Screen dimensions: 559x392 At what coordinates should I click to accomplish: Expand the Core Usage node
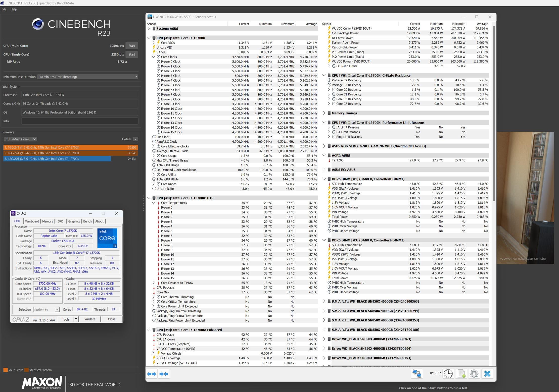pos(153,156)
